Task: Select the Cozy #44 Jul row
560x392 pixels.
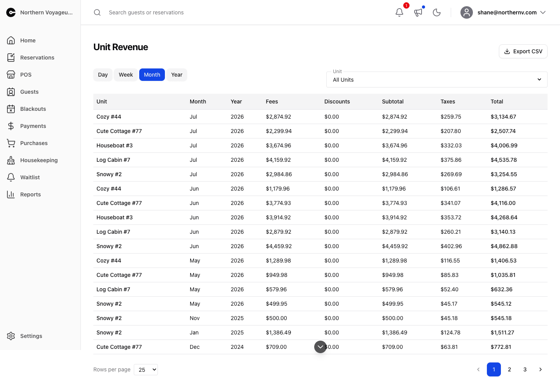Action: pos(320,117)
